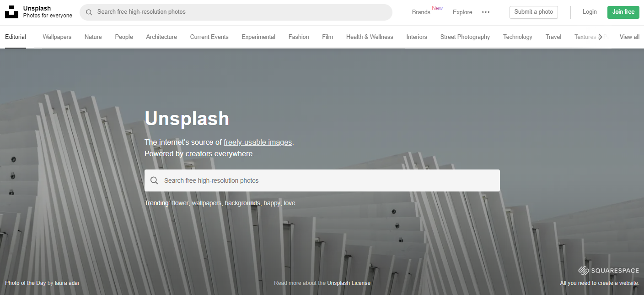The height and width of the screenshot is (295, 644).
Task: Open the Fashion category
Action: 299,37
